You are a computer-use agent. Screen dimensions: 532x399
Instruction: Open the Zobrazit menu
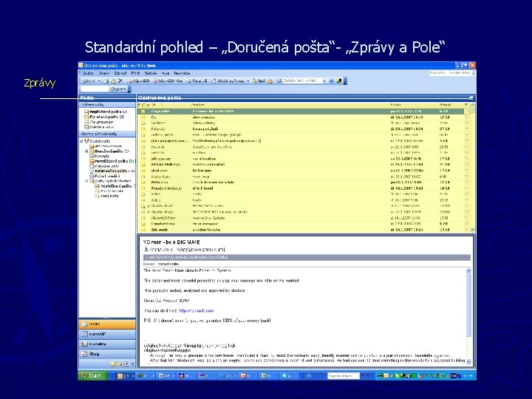tap(120, 73)
